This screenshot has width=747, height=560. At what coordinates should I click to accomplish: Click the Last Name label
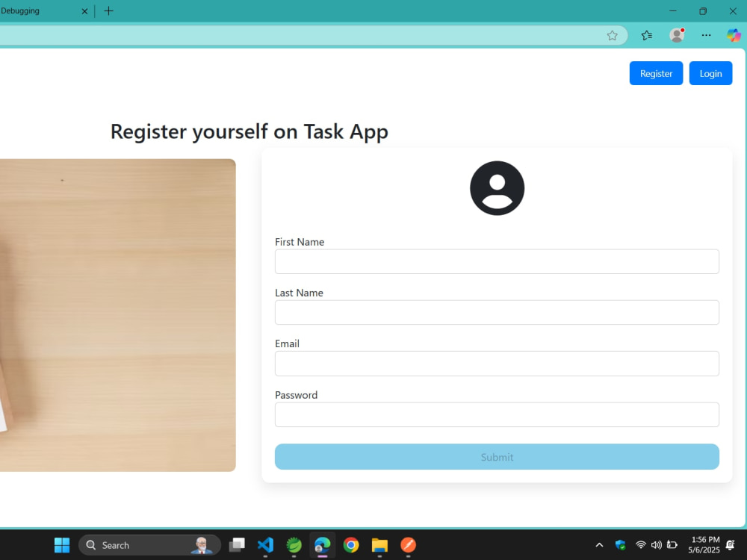(x=300, y=293)
